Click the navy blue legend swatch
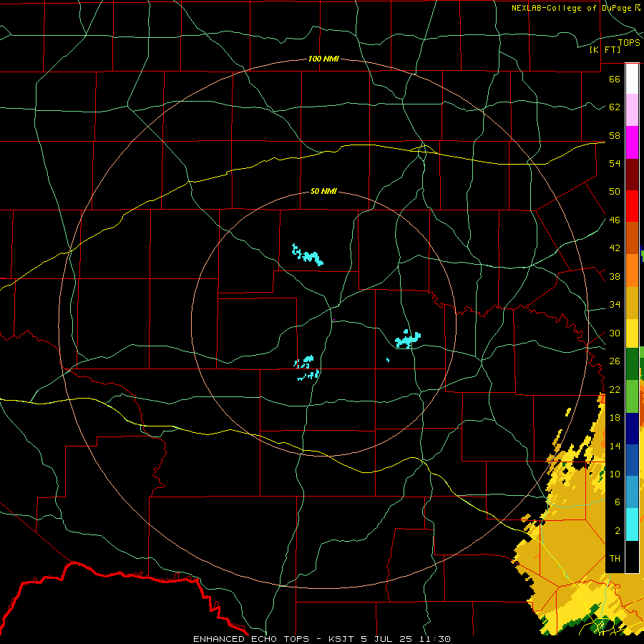Screen dimensions: 644x644 [x=632, y=429]
